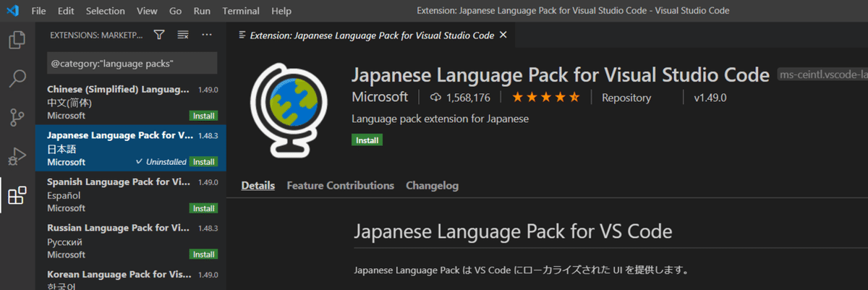Open the Run menu
Image resolution: width=868 pixels, height=290 pixels.
click(203, 11)
